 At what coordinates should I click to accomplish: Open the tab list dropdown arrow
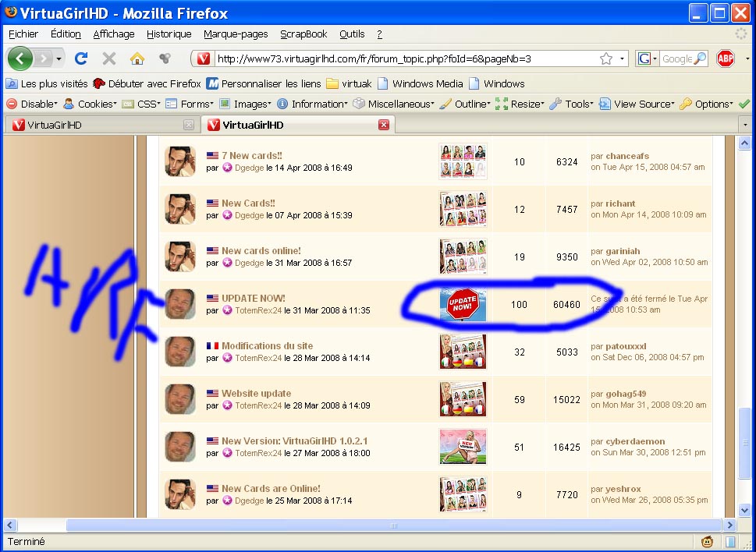(746, 125)
